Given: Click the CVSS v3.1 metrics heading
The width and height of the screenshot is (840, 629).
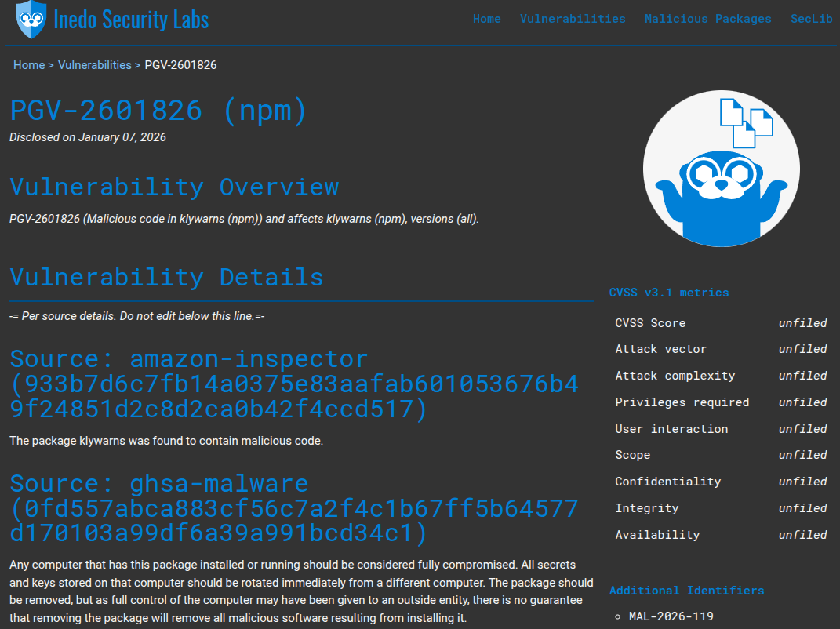Looking at the screenshot, I should click(x=669, y=293).
